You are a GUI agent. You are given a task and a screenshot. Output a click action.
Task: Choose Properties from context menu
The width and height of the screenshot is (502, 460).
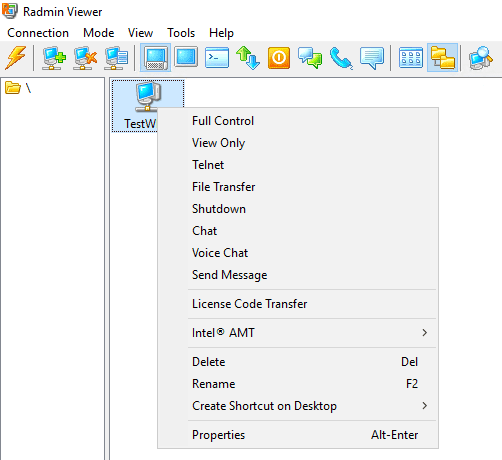coord(298,435)
